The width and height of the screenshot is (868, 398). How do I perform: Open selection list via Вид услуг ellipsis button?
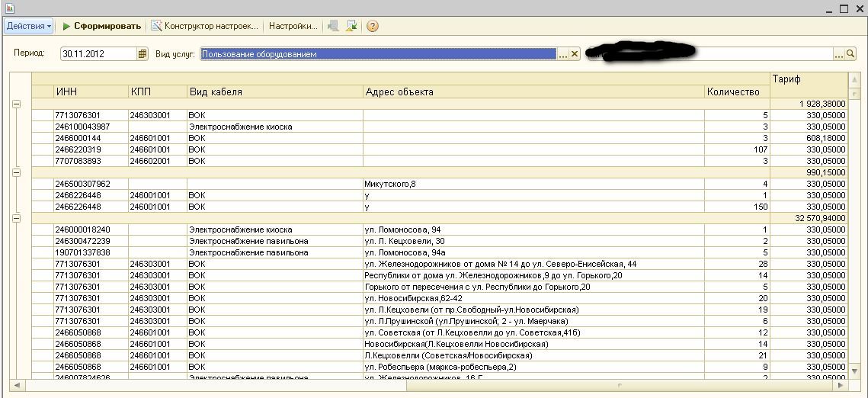coord(563,53)
